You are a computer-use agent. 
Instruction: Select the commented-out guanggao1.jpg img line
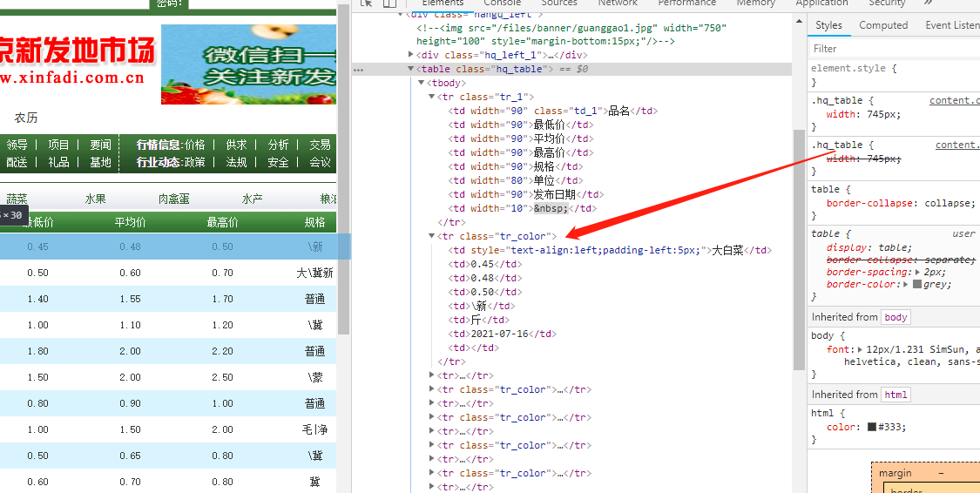click(x=571, y=34)
